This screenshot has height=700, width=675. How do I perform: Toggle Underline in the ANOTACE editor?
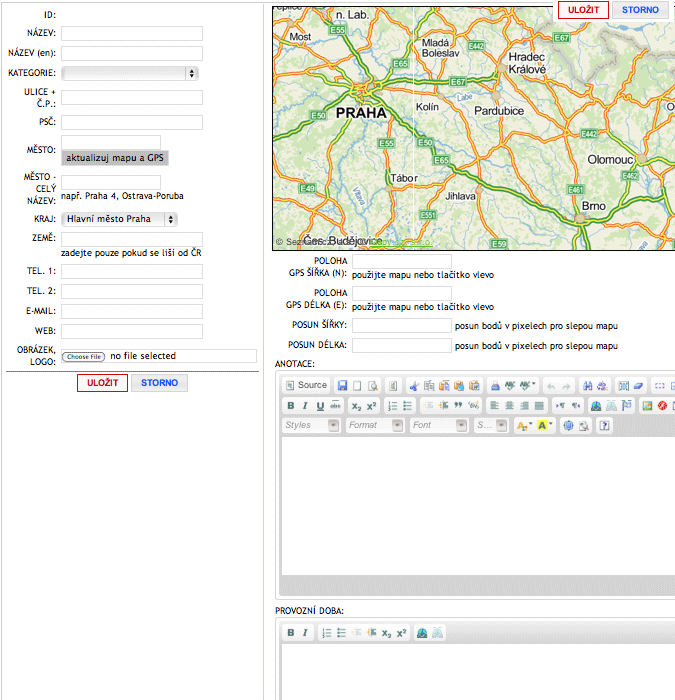[320, 406]
